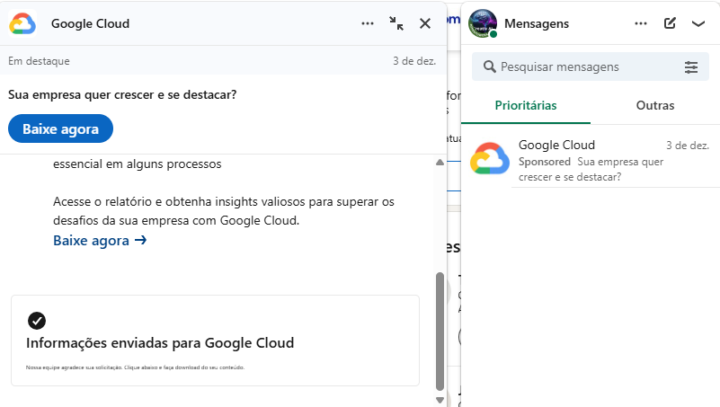720x407 pixels.
Task: Click Google Cloud logo in message list
Action: coord(489,159)
